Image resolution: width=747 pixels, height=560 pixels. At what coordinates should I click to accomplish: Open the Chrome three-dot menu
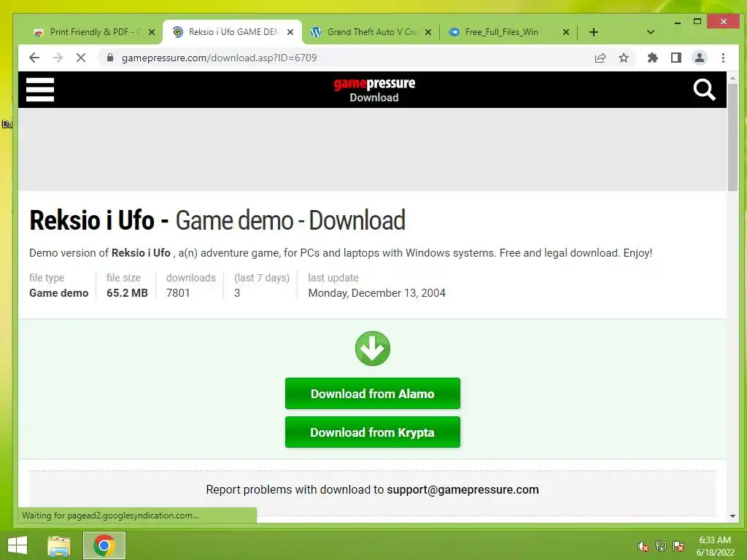(x=723, y=58)
